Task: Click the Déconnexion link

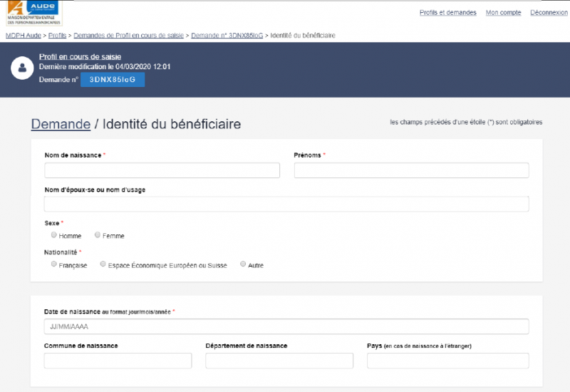Action: (549, 12)
